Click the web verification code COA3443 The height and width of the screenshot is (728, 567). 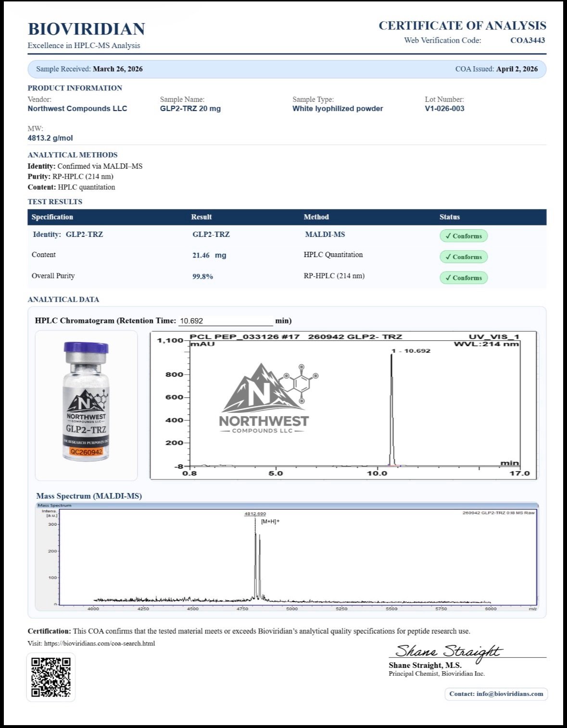pyautogui.click(x=527, y=40)
